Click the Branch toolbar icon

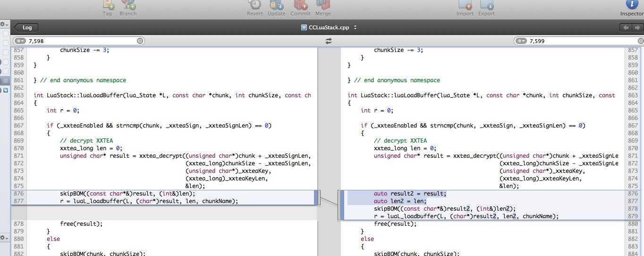pyautogui.click(x=128, y=5)
